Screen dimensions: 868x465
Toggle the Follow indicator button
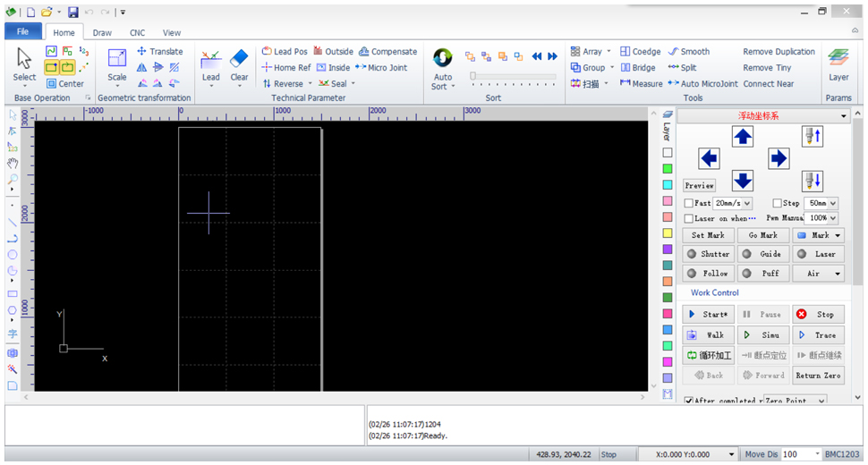click(708, 273)
